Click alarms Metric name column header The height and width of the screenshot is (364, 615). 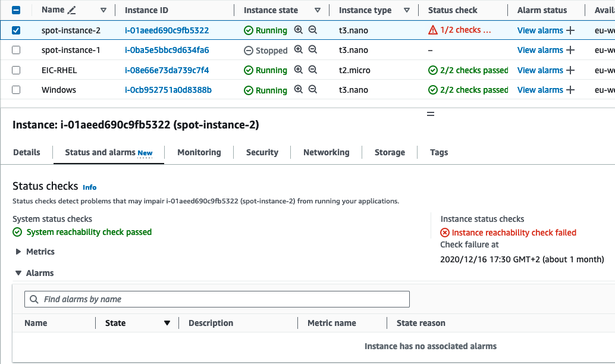(x=332, y=323)
